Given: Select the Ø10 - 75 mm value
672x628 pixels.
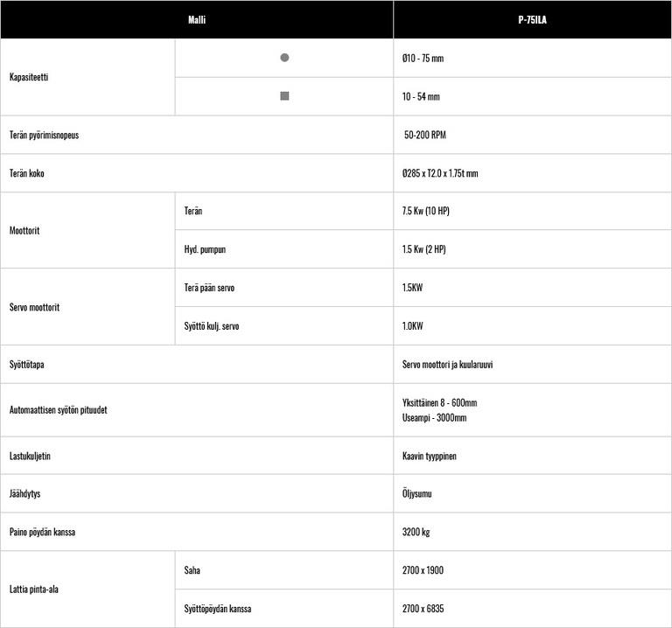Looking at the screenshot, I should point(423,58).
